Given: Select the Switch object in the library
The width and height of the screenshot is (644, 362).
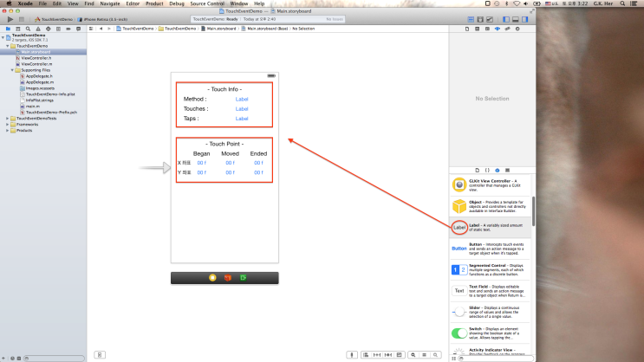Looking at the screenshot, I should coord(490,333).
